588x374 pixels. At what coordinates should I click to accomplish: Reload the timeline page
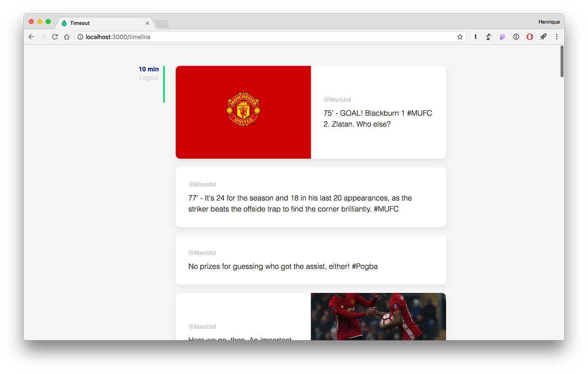55,37
